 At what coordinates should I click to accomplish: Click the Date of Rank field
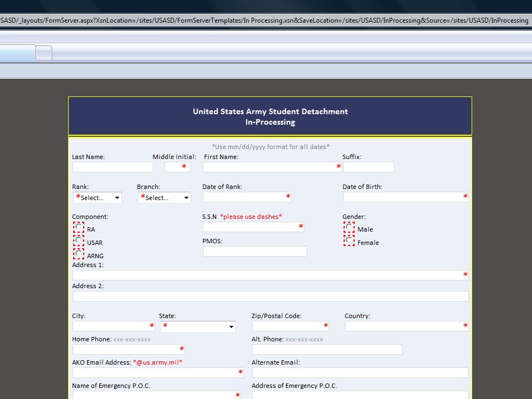247,197
